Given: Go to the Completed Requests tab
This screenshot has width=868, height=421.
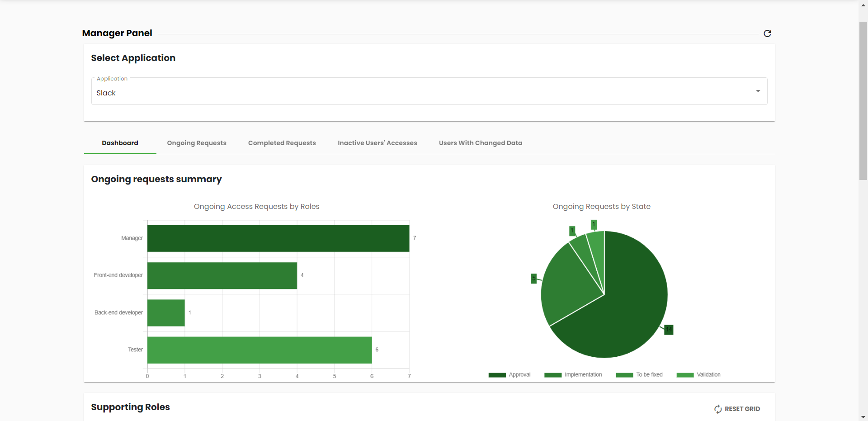Looking at the screenshot, I should pos(282,143).
